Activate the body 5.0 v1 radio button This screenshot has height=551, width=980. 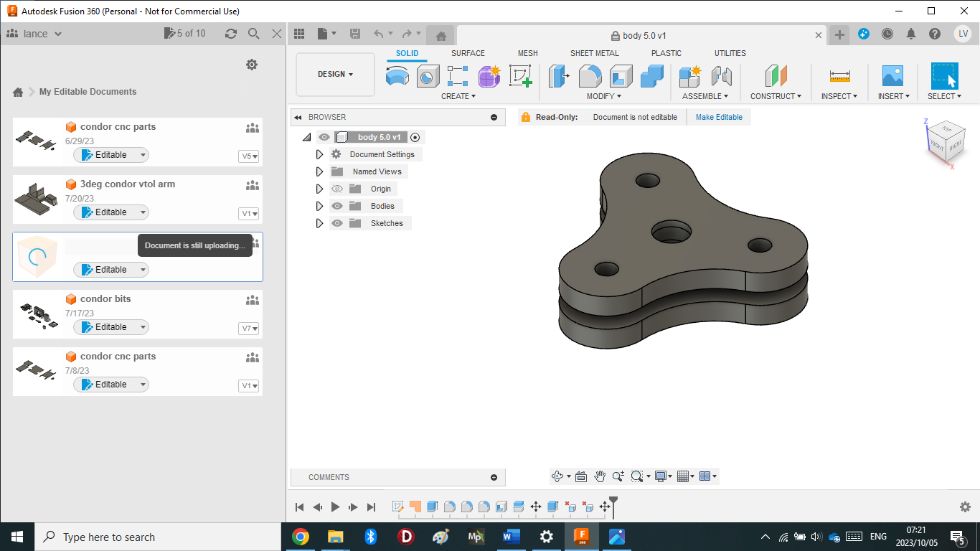click(415, 137)
